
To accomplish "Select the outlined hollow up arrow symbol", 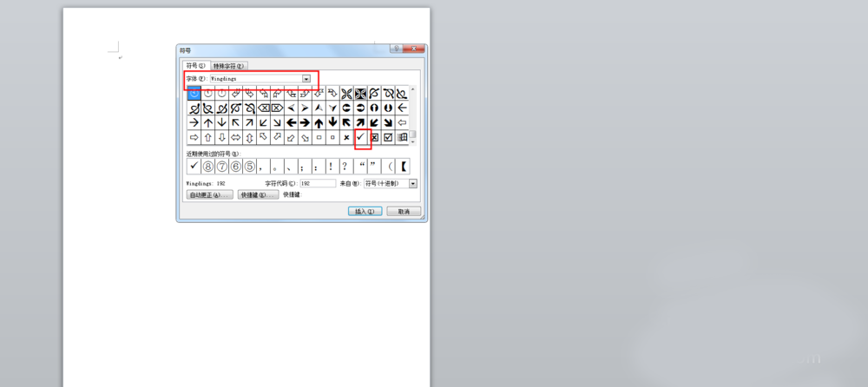I will pos(208,137).
